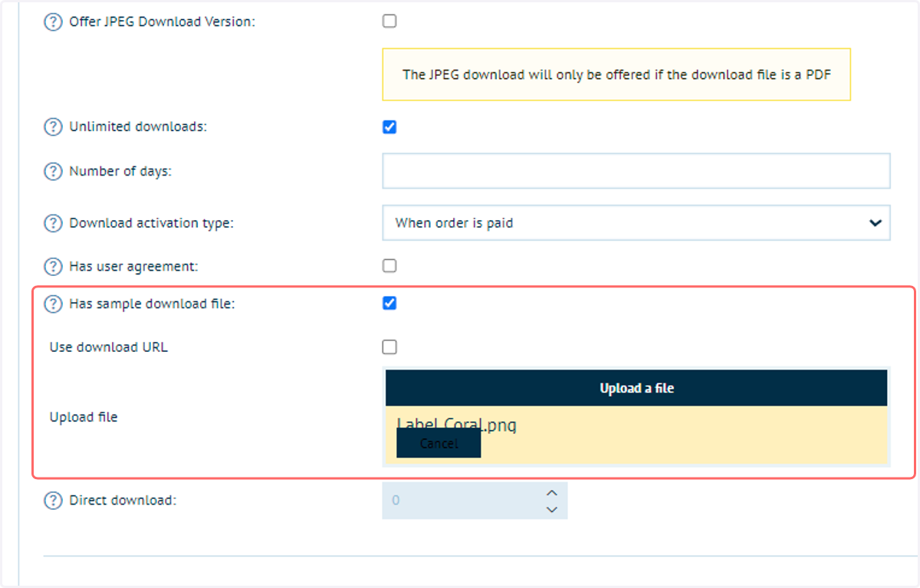Viewport: 920px width, 588px height.
Task: Decrease Direct download value with down arrow
Action: coord(551,509)
